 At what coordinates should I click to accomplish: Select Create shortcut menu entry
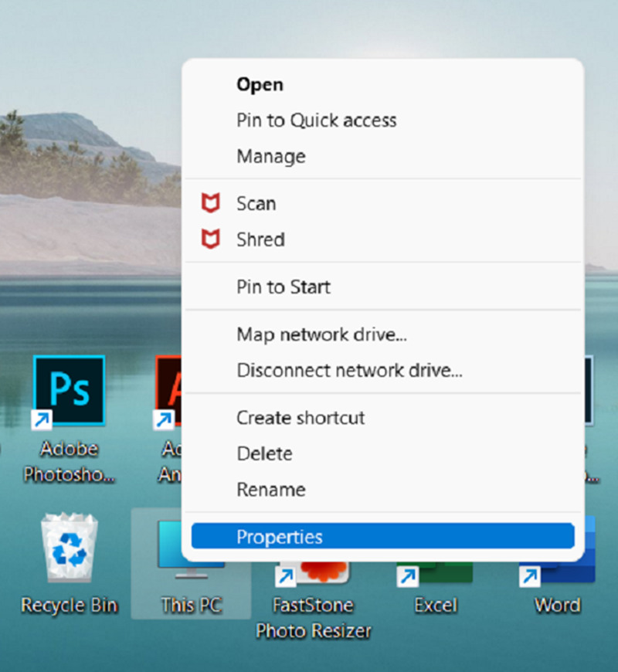pyautogui.click(x=301, y=418)
